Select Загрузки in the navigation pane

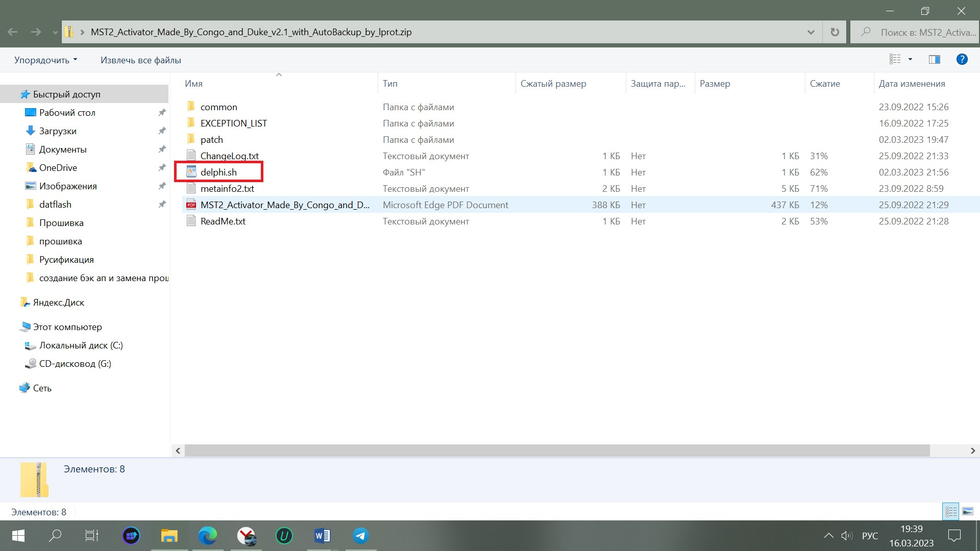tap(58, 131)
